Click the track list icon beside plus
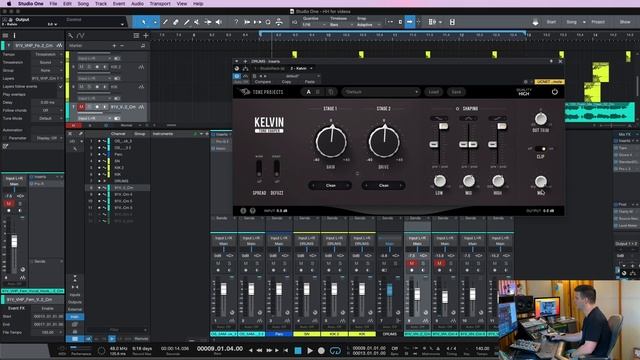 tap(136, 36)
